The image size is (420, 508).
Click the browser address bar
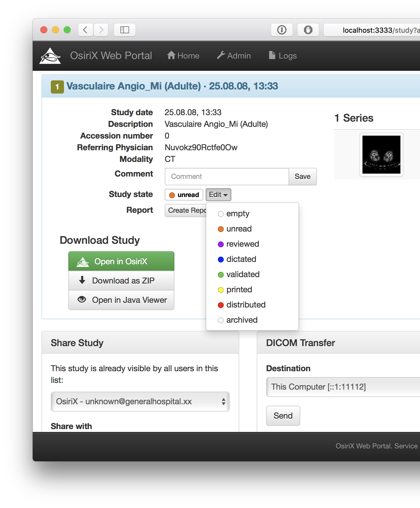[372, 30]
